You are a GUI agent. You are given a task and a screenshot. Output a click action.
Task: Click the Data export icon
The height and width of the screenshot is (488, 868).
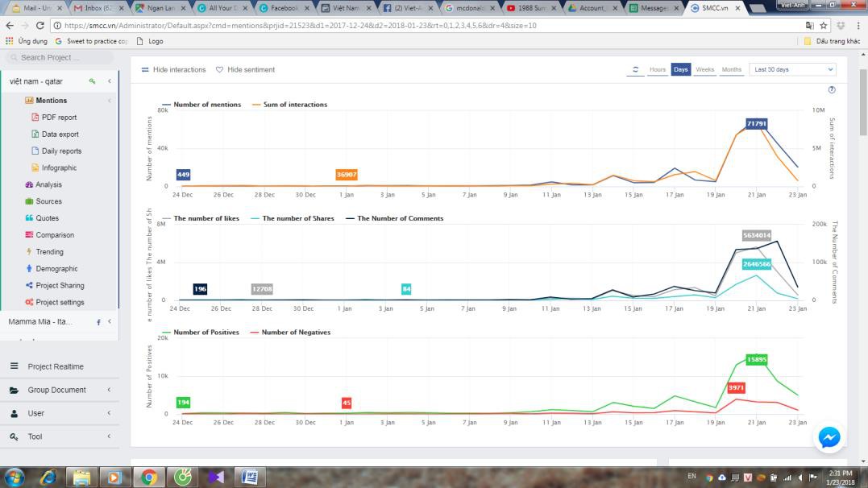(x=35, y=134)
